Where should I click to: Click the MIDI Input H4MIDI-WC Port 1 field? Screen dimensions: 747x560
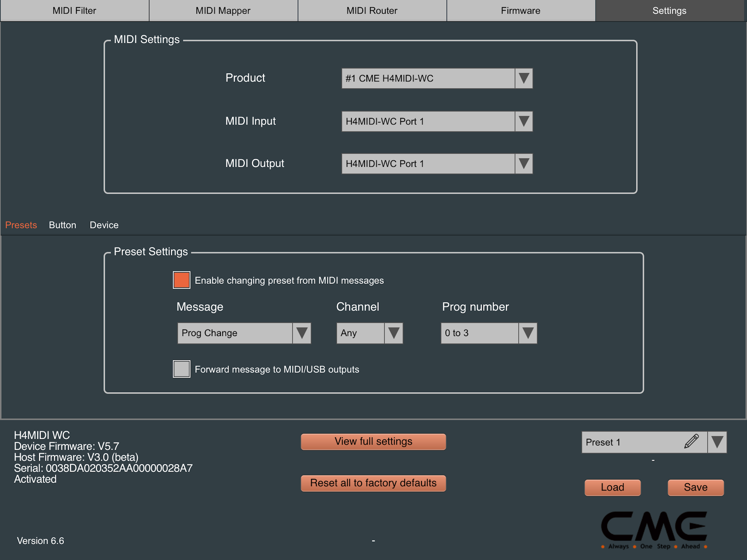(x=428, y=121)
